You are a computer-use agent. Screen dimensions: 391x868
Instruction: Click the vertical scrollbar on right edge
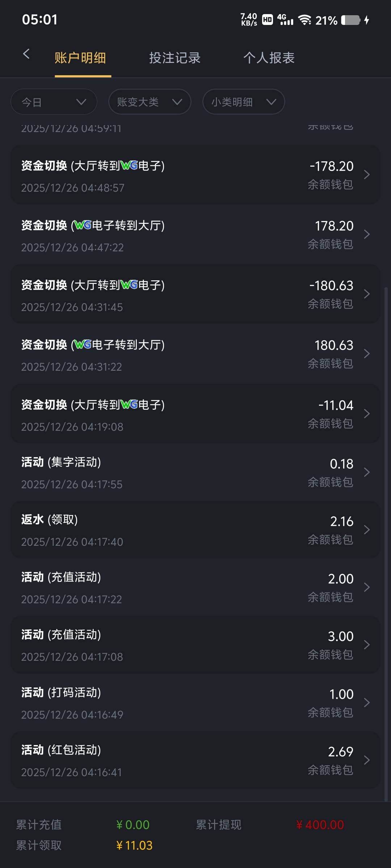[386, 542]
